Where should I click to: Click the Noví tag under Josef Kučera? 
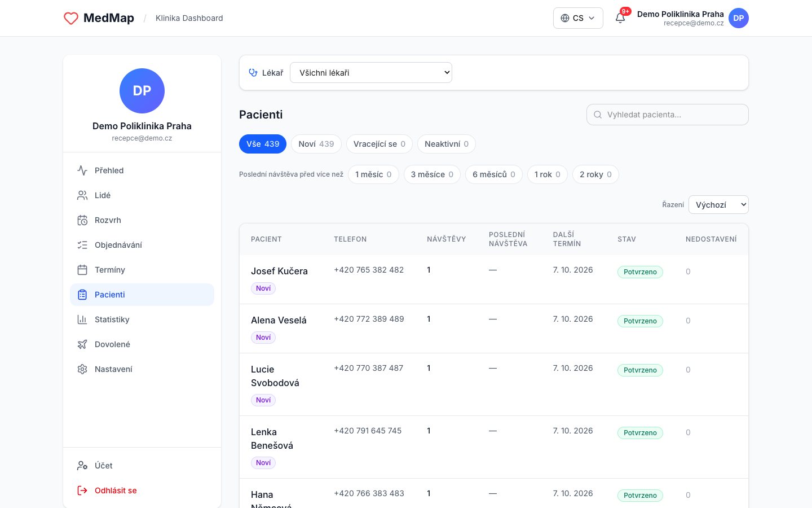pos(263,288)
